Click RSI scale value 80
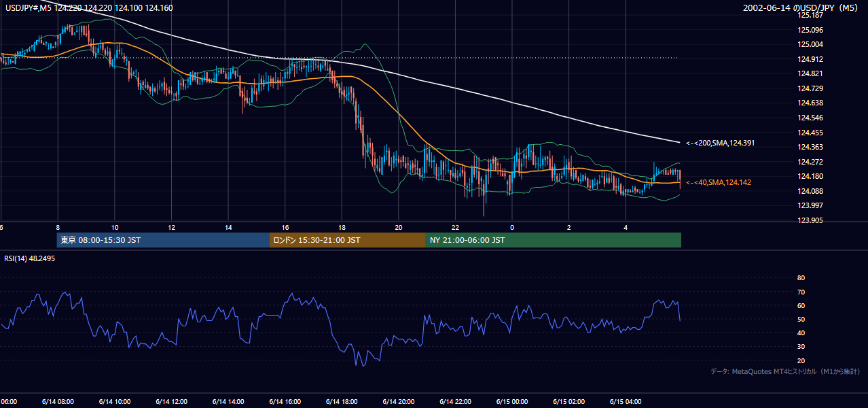 [x=801, y=278]
